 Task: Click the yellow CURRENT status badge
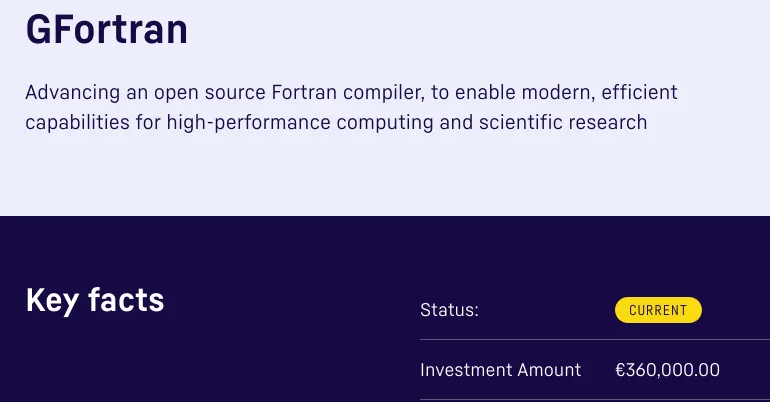click(658, 310)
